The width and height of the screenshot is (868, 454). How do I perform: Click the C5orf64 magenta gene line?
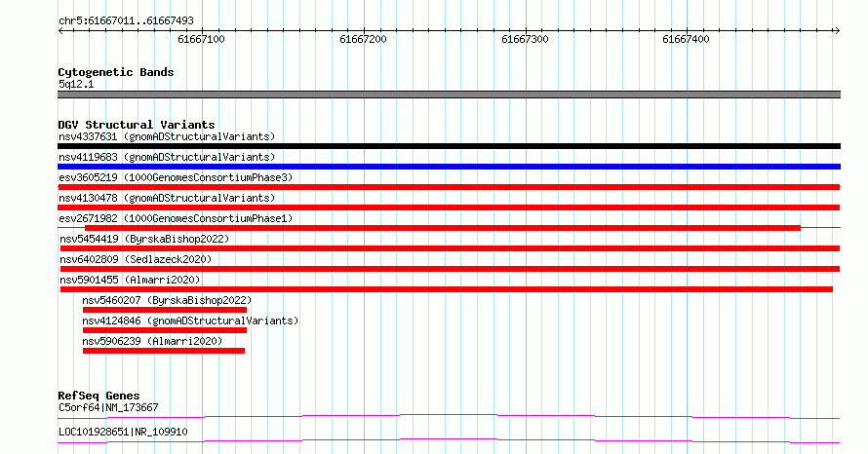point(449,416)
